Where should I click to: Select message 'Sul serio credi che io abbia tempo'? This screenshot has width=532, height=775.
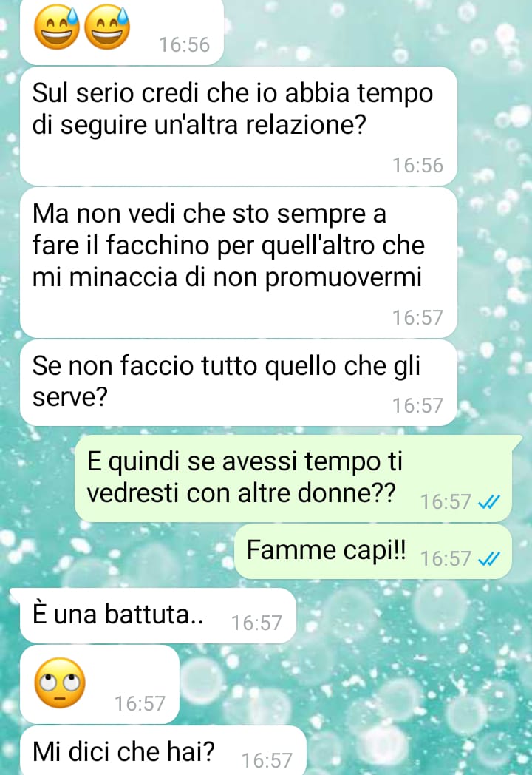[238, 126]
